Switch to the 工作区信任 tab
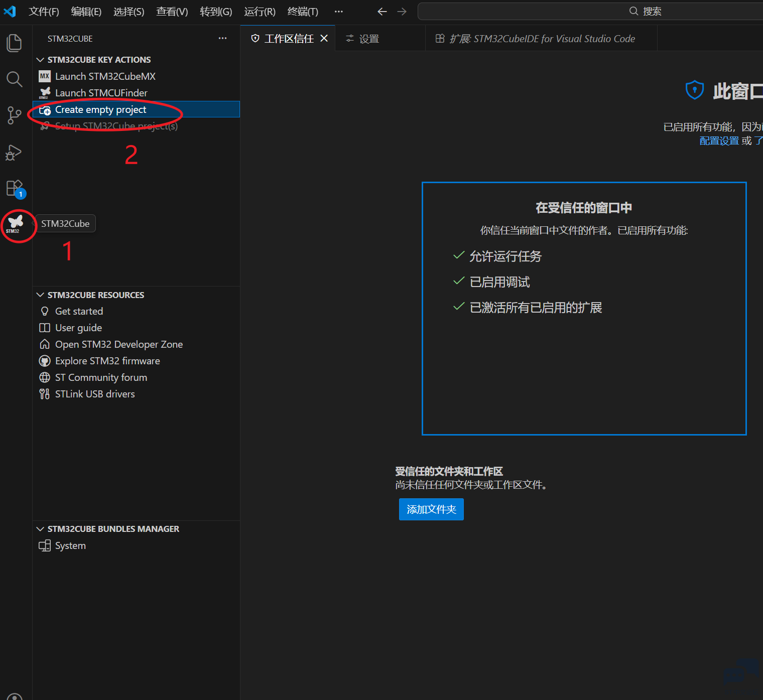763x700 pixels. 288,39
